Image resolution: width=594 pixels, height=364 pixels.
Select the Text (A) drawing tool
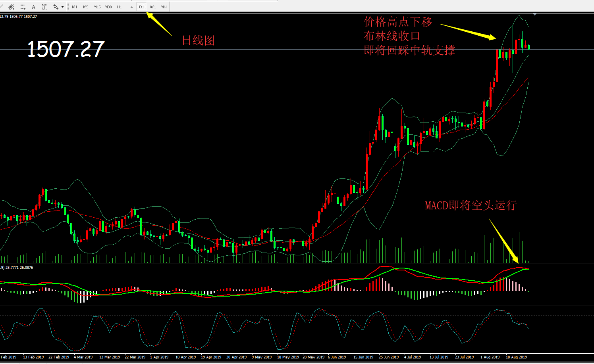[x=33, y=7]
